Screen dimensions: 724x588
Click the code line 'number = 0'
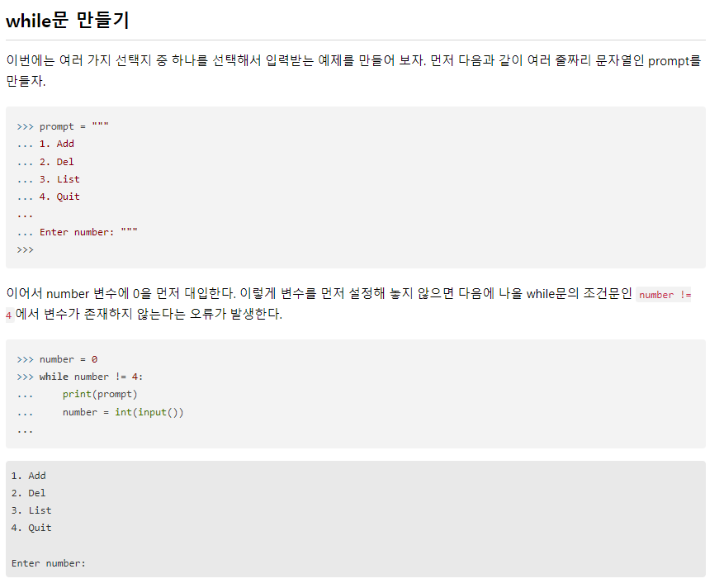tap(69, 359)
